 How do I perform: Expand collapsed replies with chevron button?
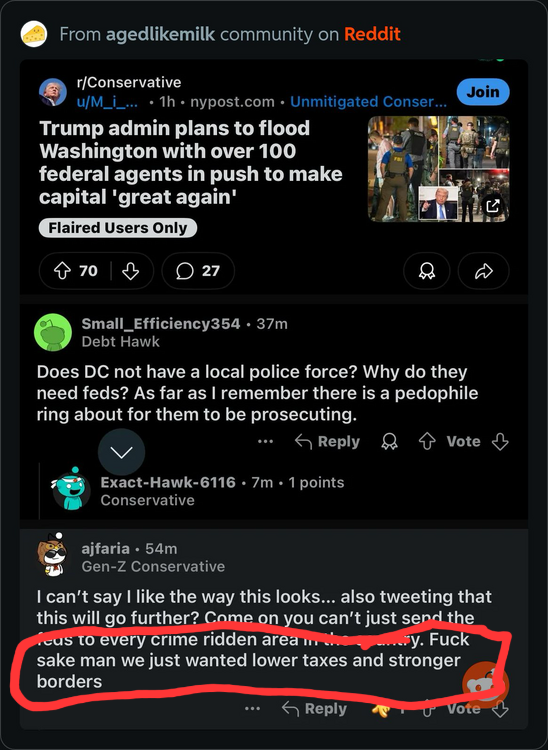(121, 452)
